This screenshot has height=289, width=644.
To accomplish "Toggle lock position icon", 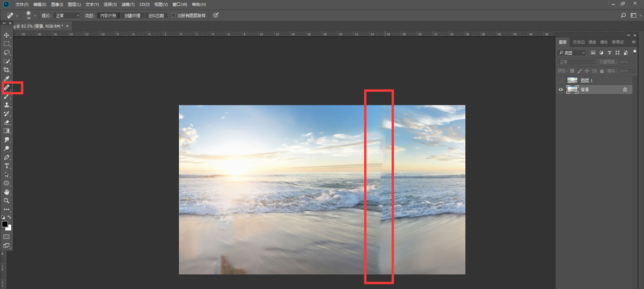I will (x=587, y=71).
